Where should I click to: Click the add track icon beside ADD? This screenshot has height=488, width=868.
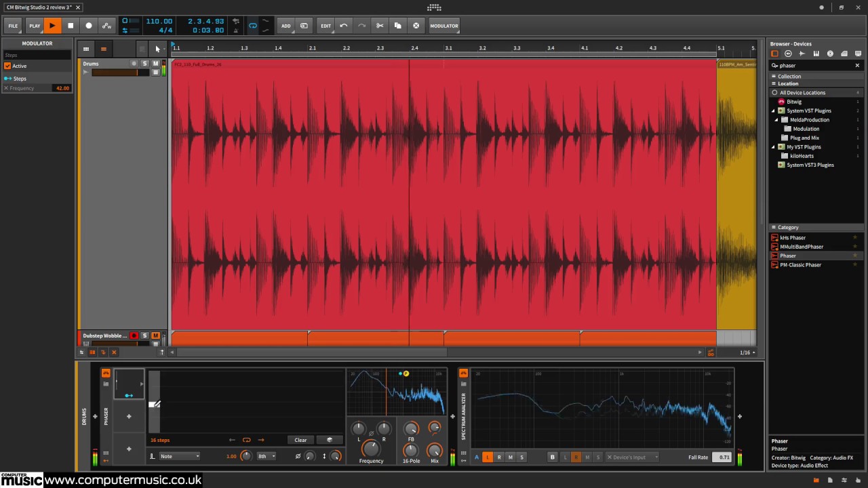[x=304, y=26]
